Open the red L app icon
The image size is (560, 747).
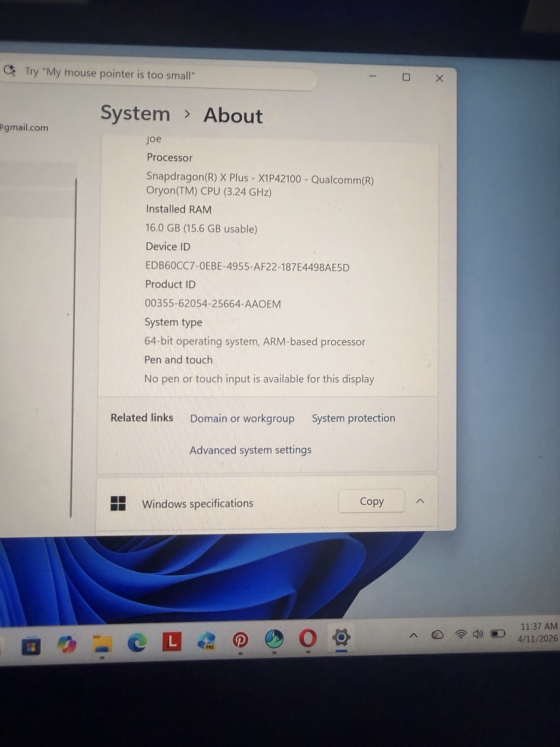171,641
